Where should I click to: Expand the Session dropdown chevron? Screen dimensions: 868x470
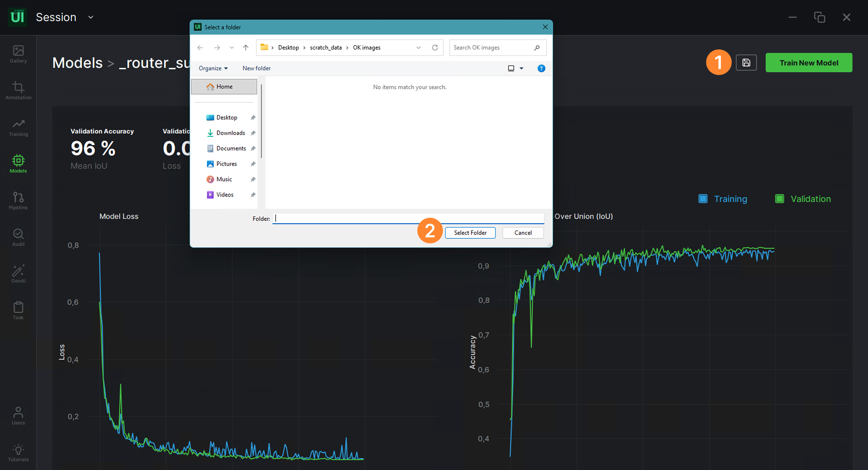tap(91, 17)
